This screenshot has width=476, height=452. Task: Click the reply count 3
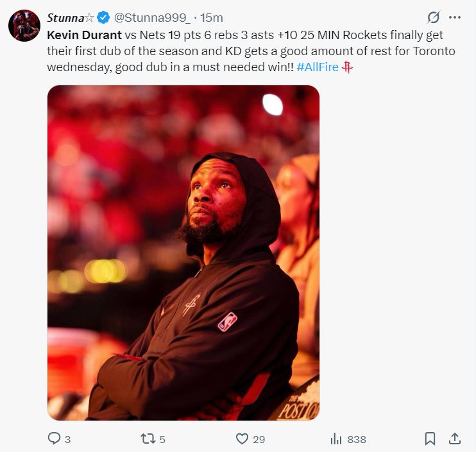67,439
